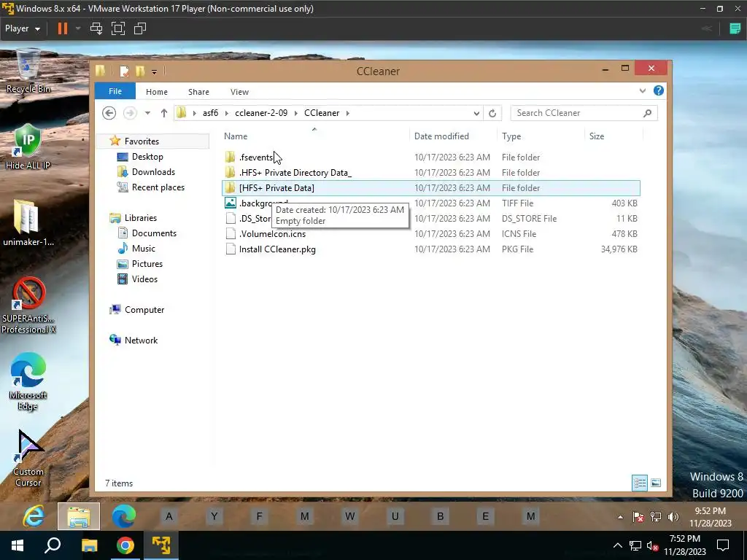
Task: Open Chrome on host taskbar
Action: [x=125, y=545]
